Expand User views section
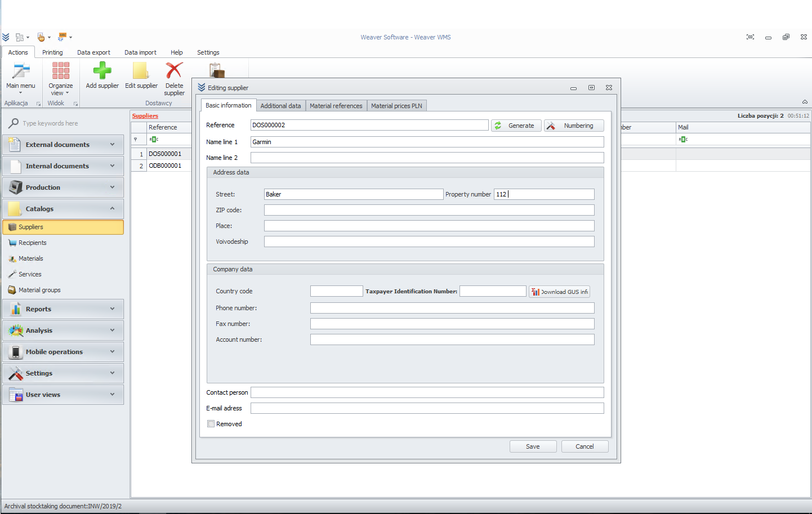 pos(63,395)
